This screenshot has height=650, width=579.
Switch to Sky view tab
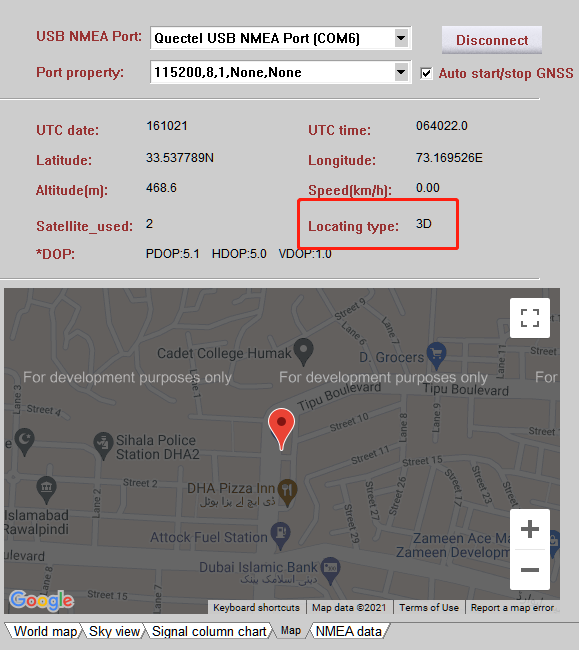(114, 631)
